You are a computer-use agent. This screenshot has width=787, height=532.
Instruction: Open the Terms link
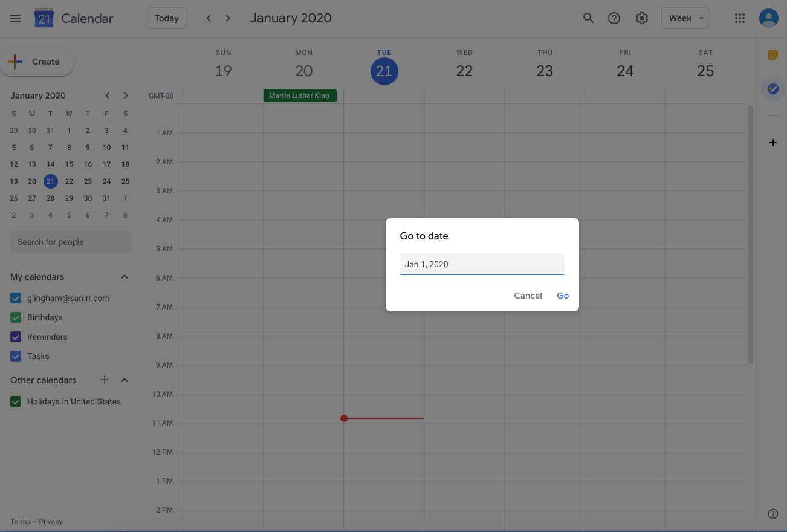pyautogui.click(x=20, y=522)
